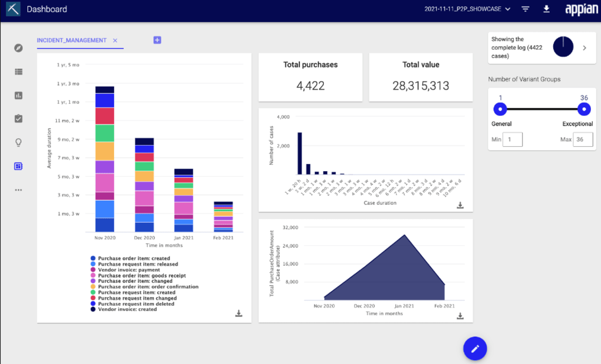Click the highlighted dashboard icon in the sidebar
Image resolution: width=601 pixels, height=364 pixels.
point(18,166)
